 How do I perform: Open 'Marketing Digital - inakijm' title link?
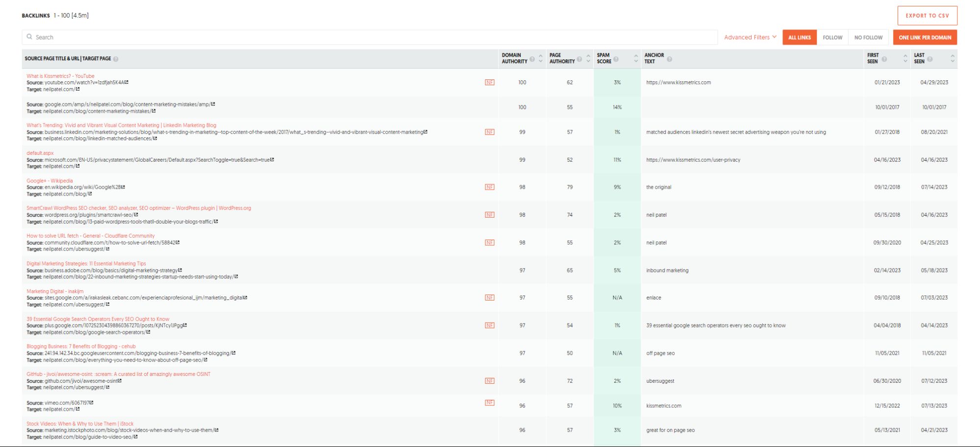(x=55, y=291)
